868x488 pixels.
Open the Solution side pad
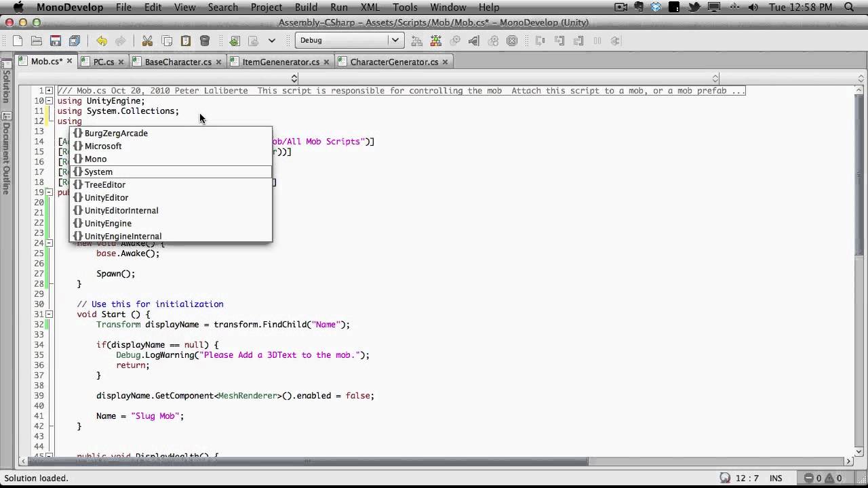(x=6, y=82)
